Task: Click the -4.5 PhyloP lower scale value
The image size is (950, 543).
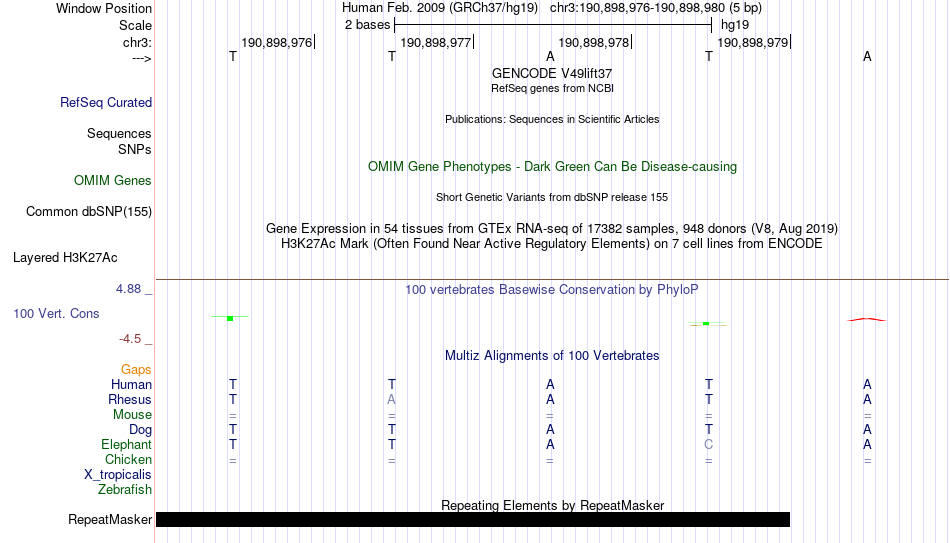Action: 130,339
